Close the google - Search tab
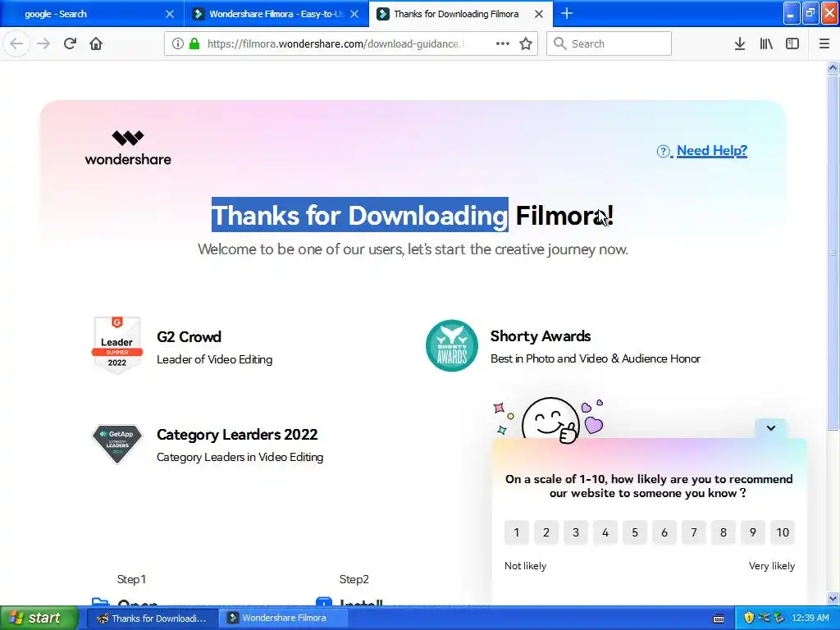Image resolution: width=840 pixels, height=630 pixels. tap(169, 14)
